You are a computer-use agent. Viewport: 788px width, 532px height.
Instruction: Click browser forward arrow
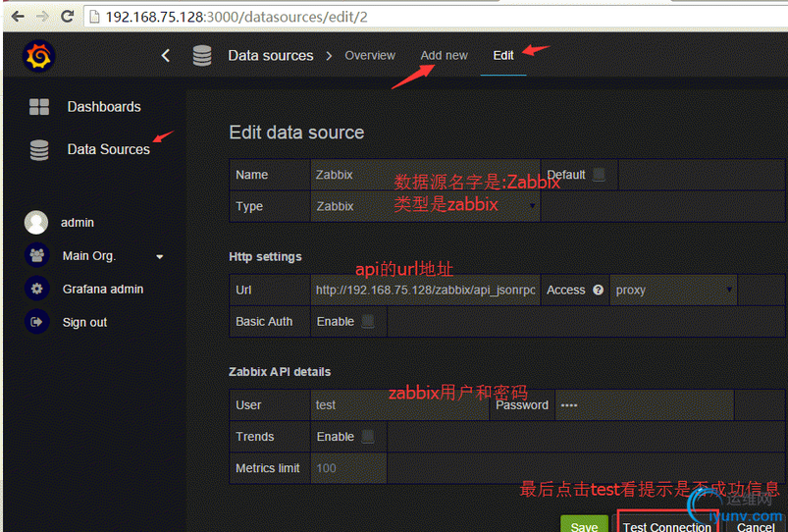(43, 17)
